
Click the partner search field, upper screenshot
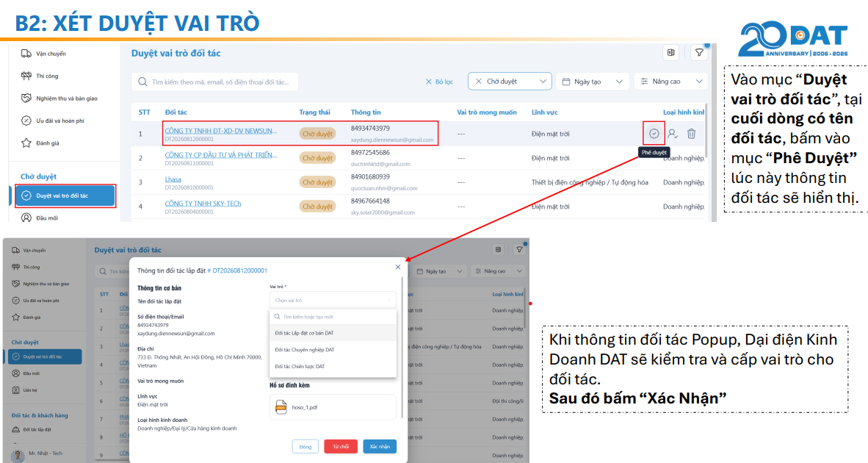pos(214,82)
